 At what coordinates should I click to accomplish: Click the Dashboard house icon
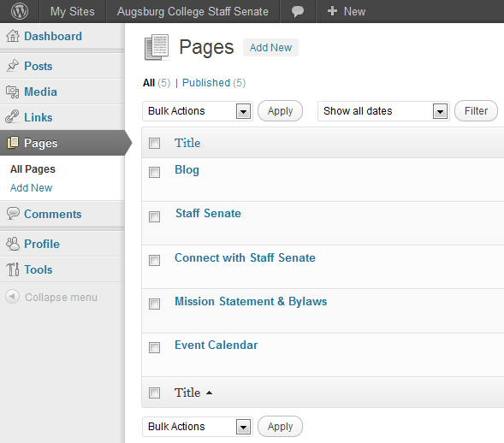pos(13,36)
